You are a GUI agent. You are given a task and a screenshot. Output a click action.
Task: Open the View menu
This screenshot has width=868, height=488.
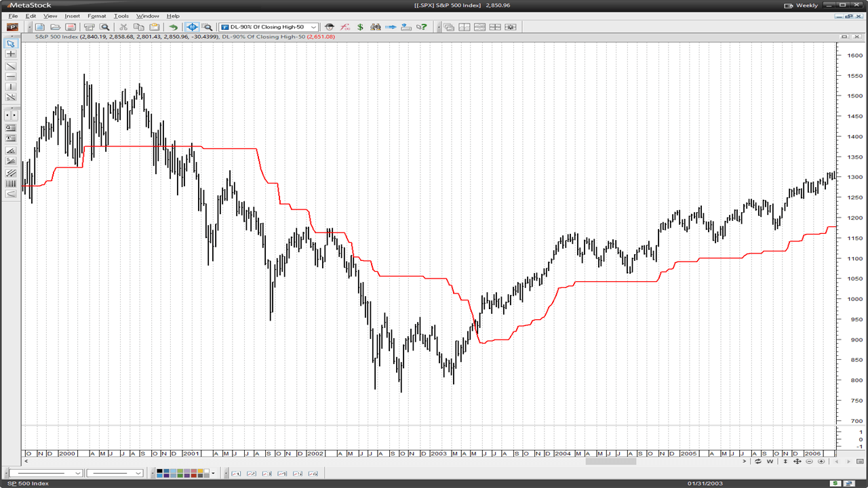[50, 16]
